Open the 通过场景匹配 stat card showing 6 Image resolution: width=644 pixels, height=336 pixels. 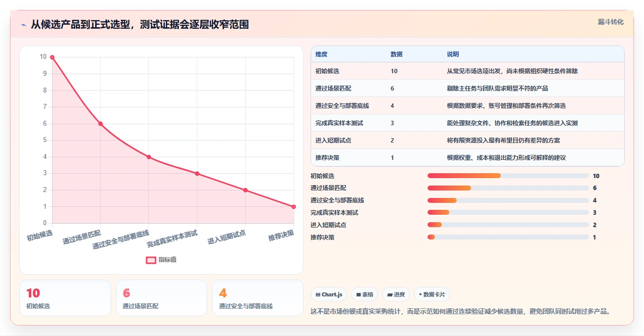(x=161, y=298)
